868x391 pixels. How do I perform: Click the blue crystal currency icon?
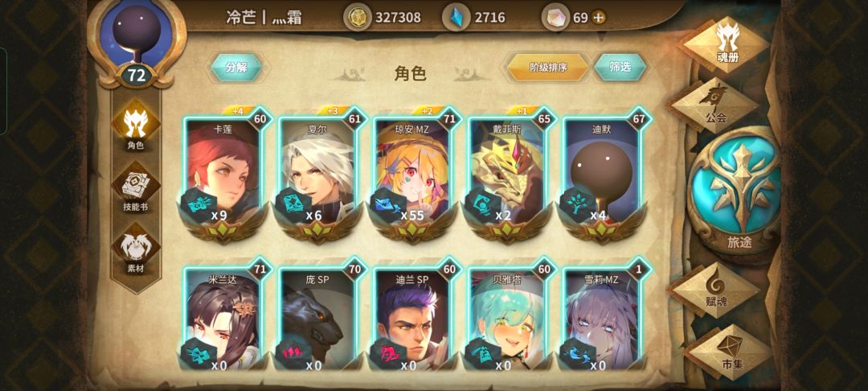click(x=457, y=18)
